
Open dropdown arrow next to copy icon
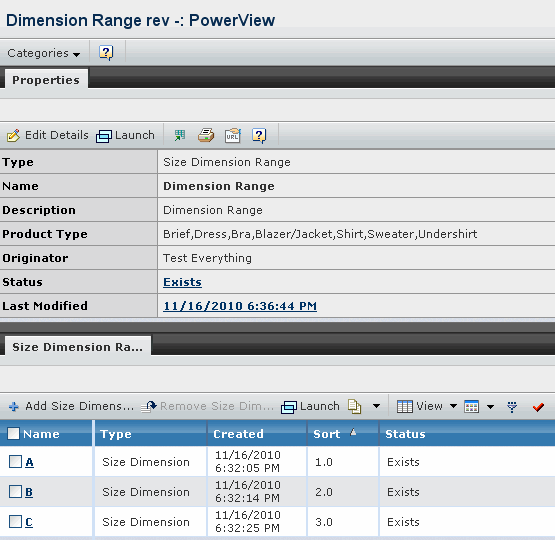tap(377, 406)
